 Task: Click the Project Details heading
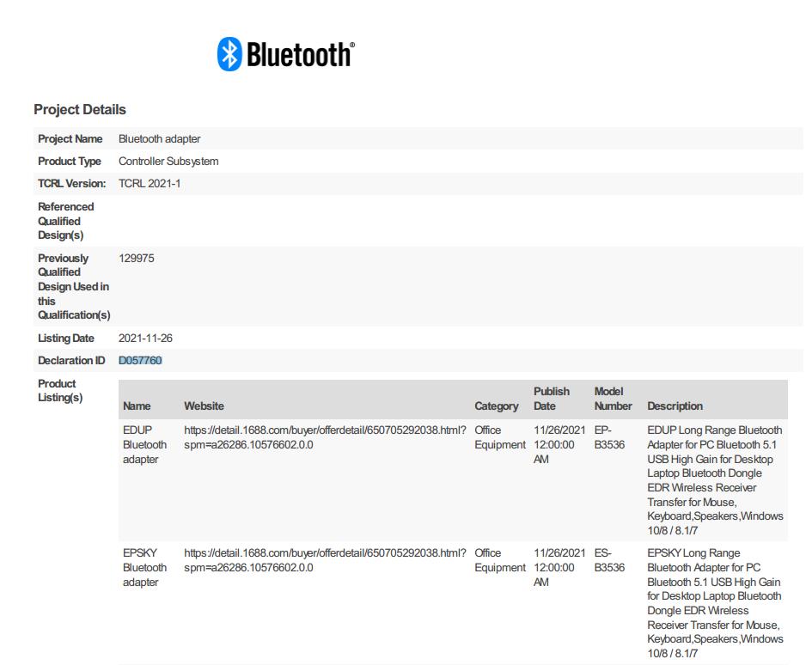click(x=80, y=109)
